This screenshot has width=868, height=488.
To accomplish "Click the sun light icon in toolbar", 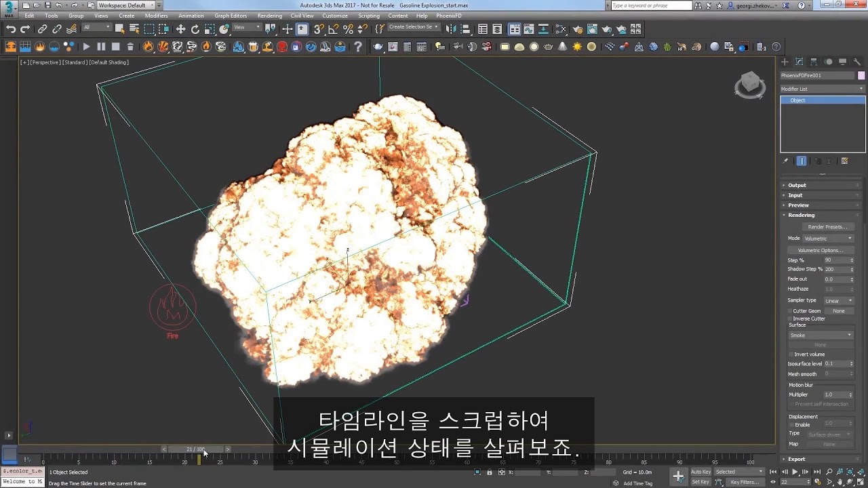I will (x=577, y=47).
